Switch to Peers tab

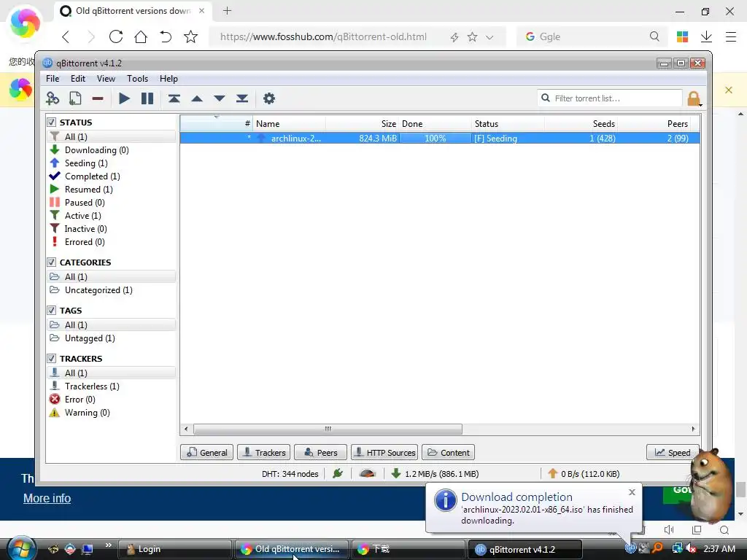(x=320, y=452)
